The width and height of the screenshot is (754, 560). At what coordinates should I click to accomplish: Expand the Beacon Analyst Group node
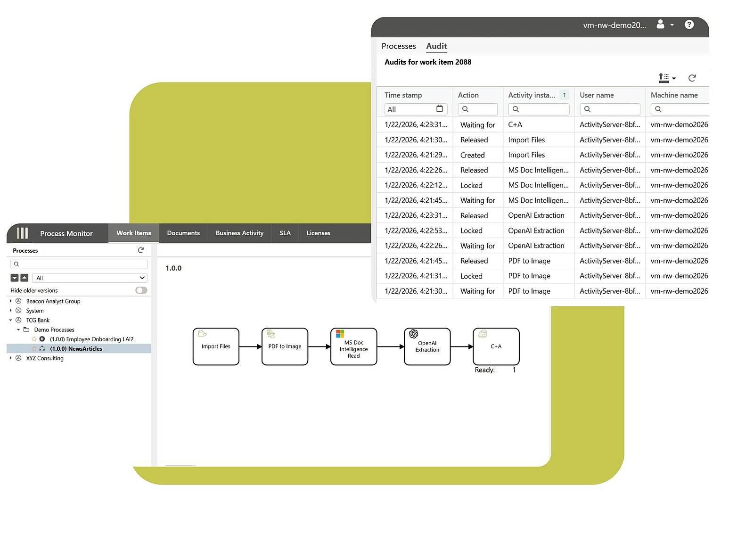pyautogui.click(x=11, y=301)
